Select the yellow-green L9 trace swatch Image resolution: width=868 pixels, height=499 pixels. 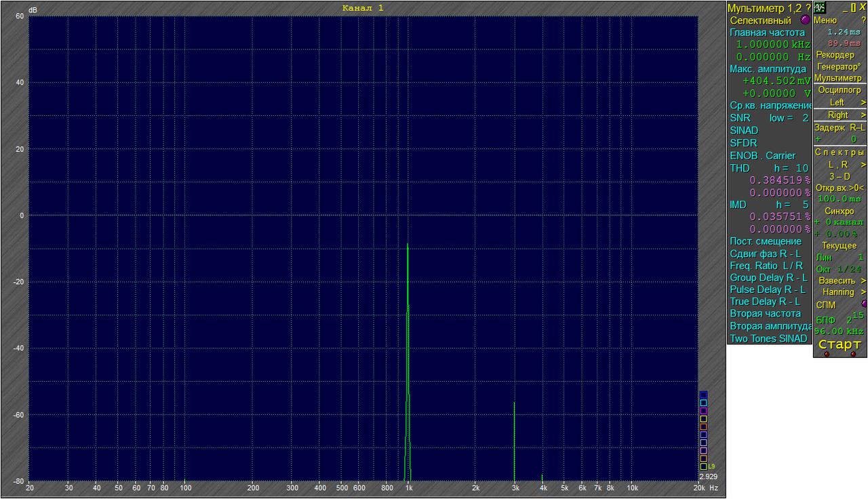(x=703, y=466)
